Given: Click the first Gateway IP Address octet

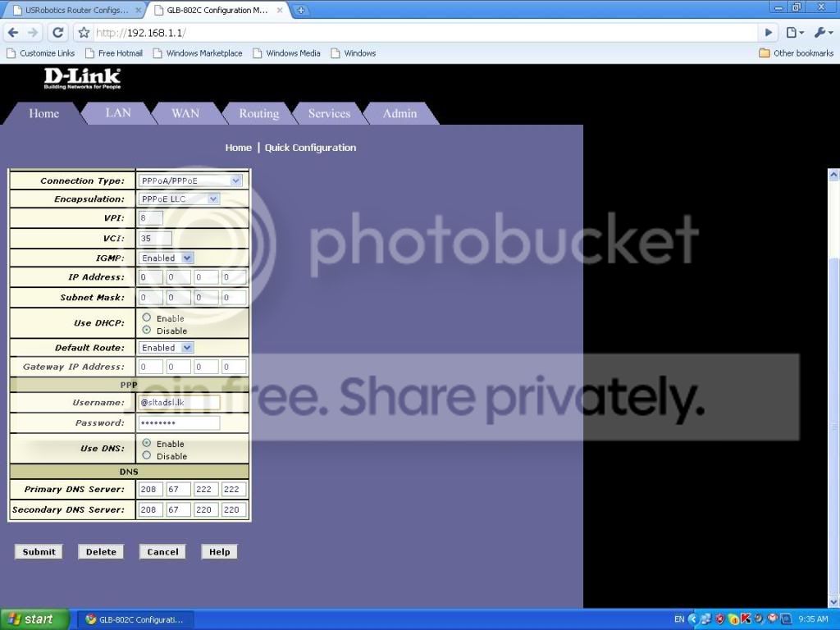Looking at the screenshot, I should 151,367.
